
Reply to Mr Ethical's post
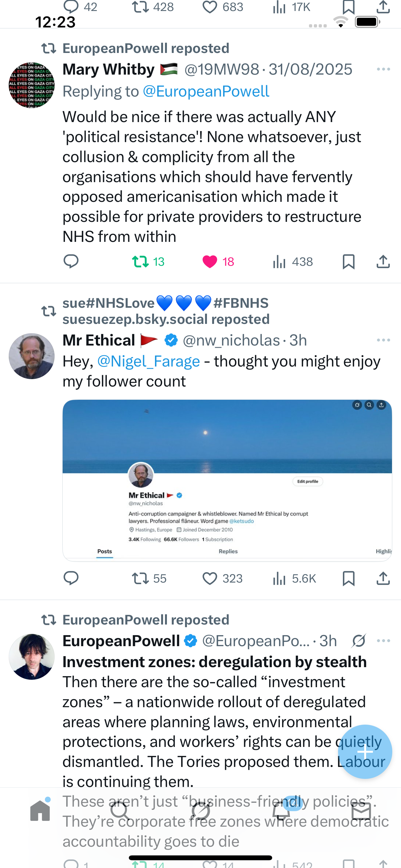click(x=71, y=579)
